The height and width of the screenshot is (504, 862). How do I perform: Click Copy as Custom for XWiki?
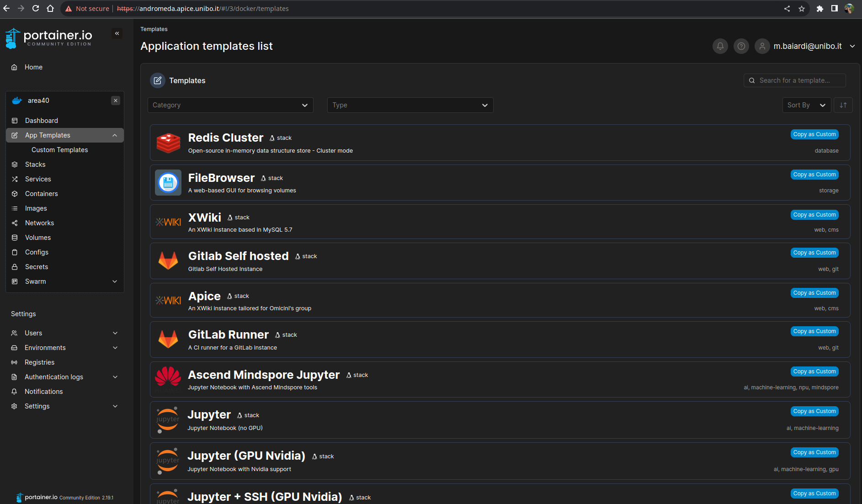point(814,215)
